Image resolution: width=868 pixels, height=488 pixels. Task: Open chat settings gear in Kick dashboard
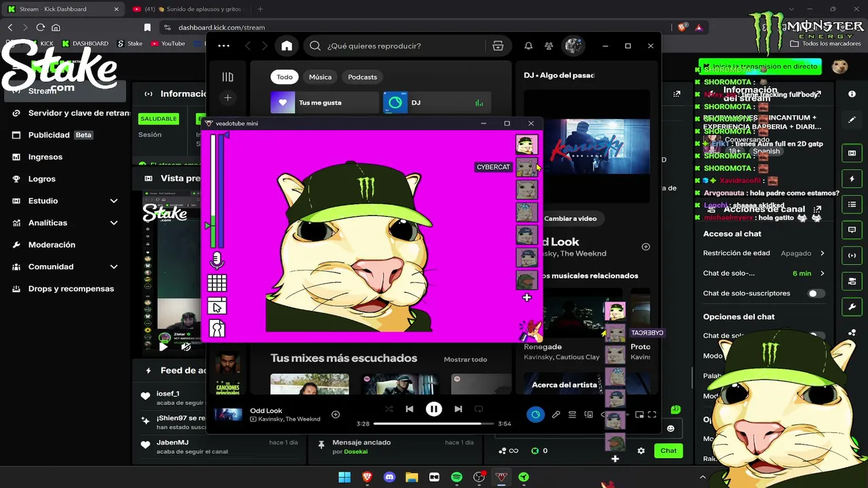(641, 451)
